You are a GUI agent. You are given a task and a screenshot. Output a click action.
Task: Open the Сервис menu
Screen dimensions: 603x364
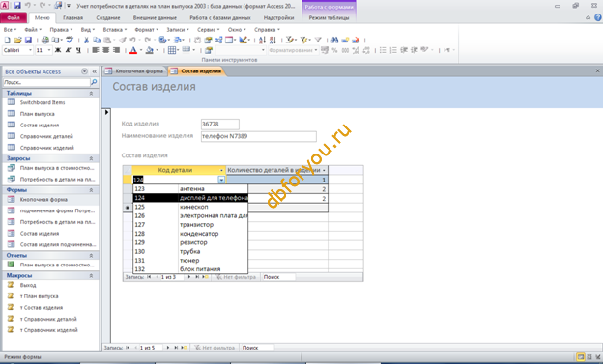tap(208, 30)
